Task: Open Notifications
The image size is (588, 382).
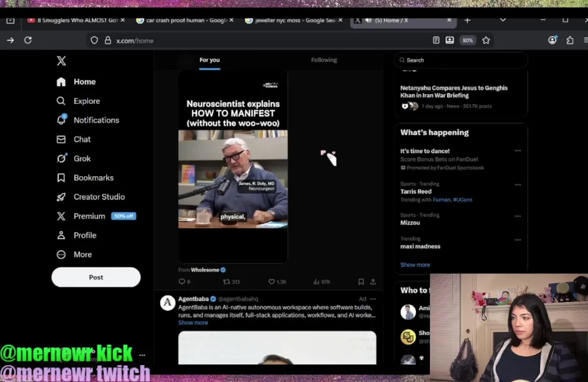Action: click(x=88, y=120)
